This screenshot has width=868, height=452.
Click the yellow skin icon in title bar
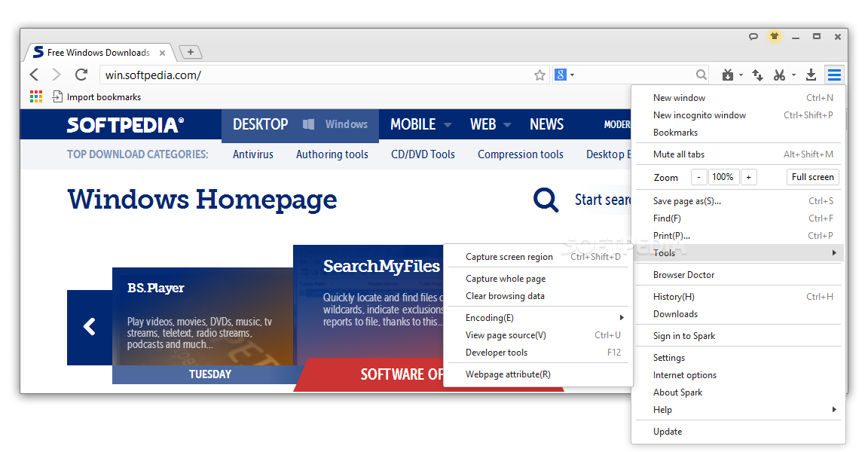point(774,36)
